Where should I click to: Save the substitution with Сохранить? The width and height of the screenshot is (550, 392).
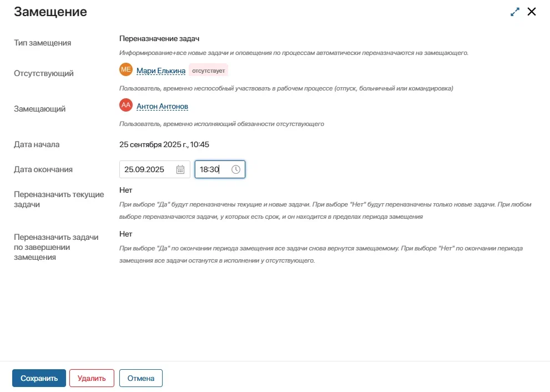[39, 378]
